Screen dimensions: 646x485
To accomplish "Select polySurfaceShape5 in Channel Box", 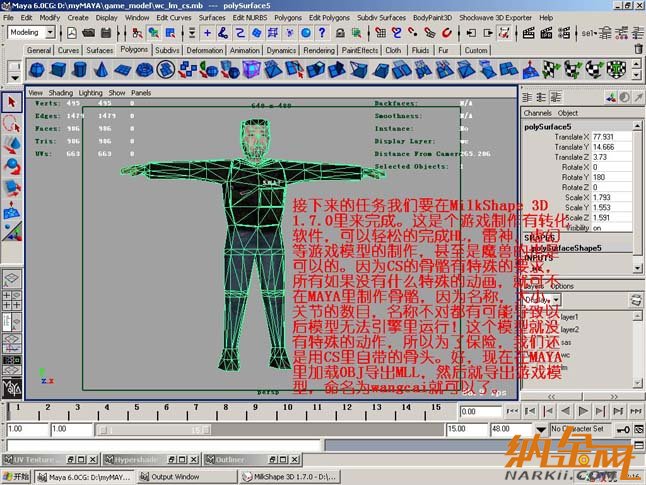I will 566,248.
